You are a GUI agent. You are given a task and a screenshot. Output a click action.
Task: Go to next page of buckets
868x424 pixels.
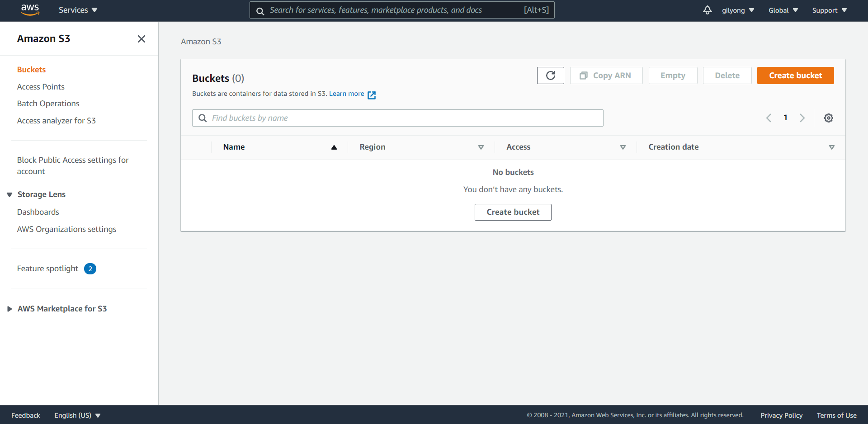click(802, 118)
